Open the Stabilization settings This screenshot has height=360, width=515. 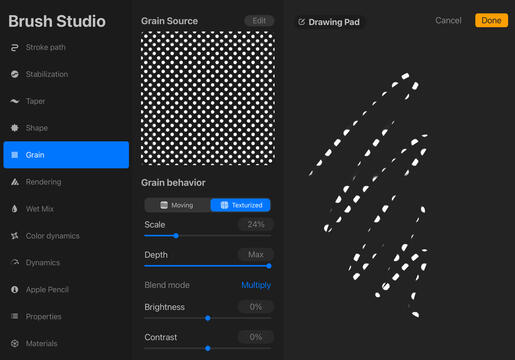66,74
